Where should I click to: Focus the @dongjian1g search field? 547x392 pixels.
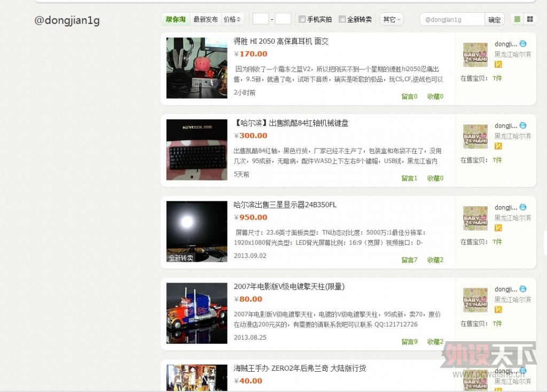(x=452, y=20)
